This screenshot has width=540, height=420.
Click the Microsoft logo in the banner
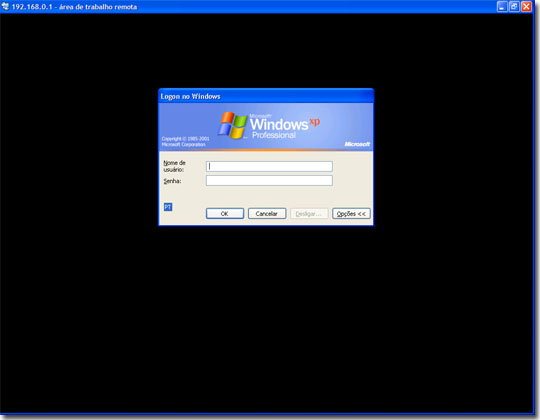pos(357,144)
